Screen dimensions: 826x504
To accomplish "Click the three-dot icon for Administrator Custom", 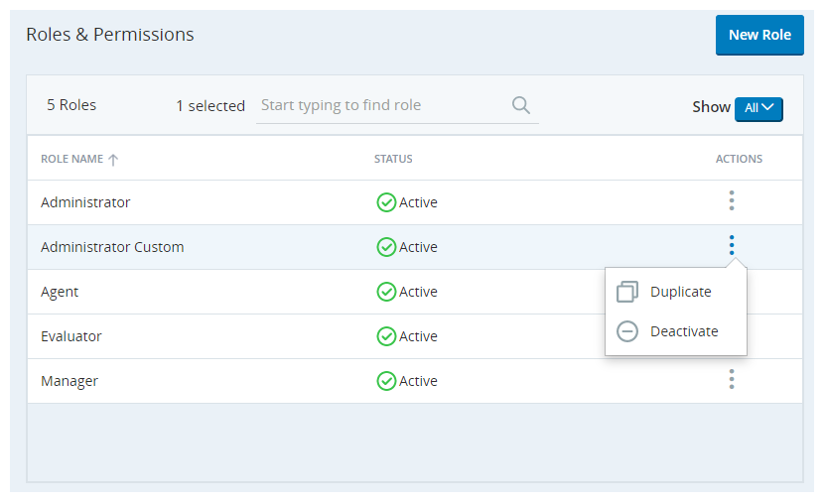I will pos(731,245).
